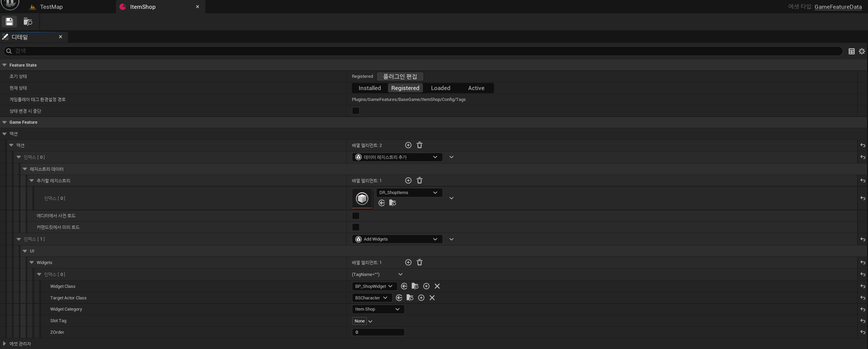Open the Widget Category Item Shop dropdown
Image resolution: width=868 pixels, height=349 pixels.
coord(378,309)
